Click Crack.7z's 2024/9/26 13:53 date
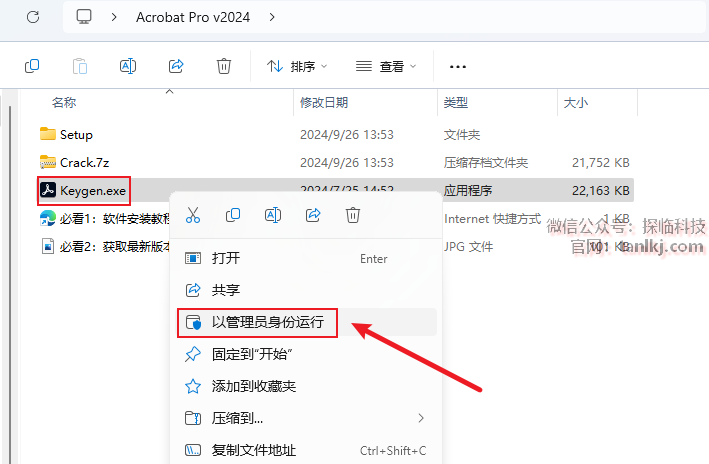 coord(347,163)
